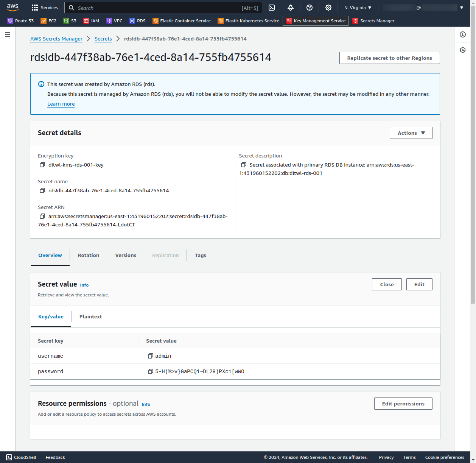Open the Learn more link

(x=61, y=104)
